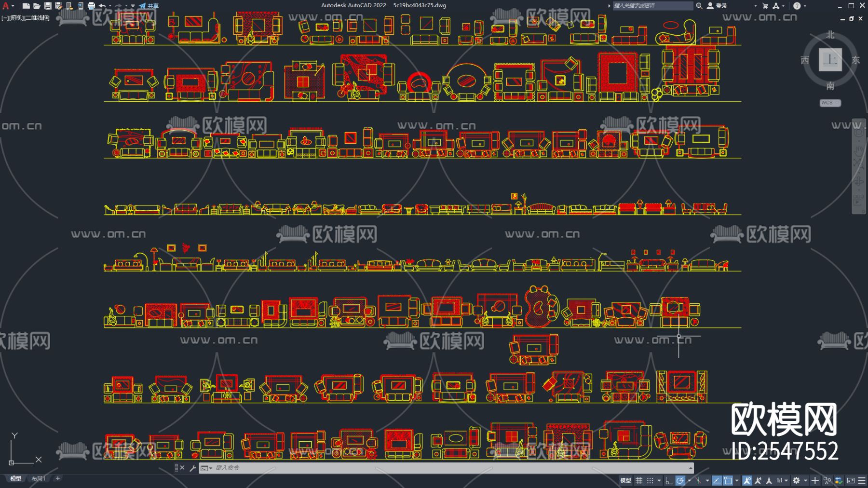Run search with the magnifier icon
868x488 pixels.
[699, 6]
